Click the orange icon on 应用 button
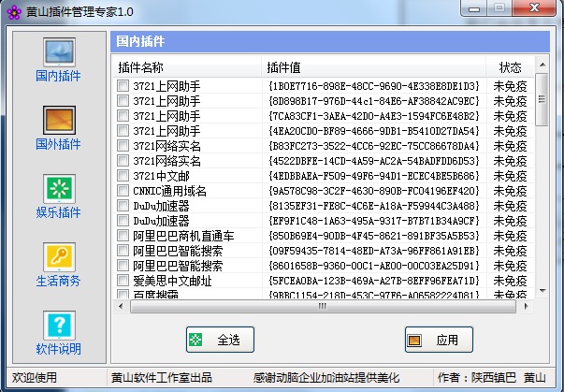Screen dimensions: 564x392 click(x=414, y=340)
